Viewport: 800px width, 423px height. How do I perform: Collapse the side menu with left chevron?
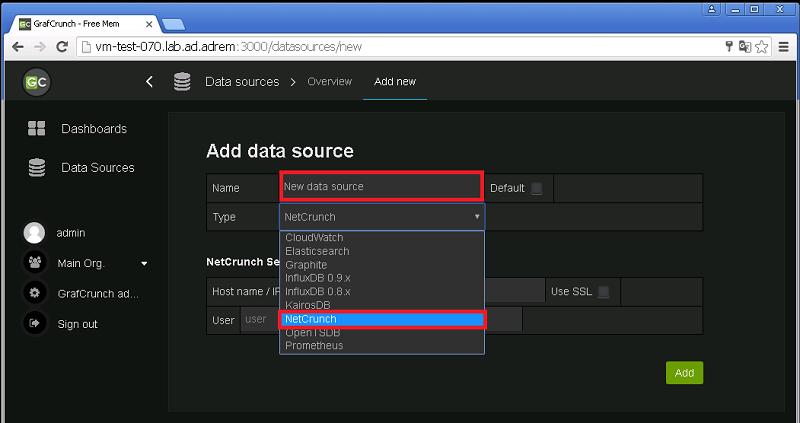(x=149, y=82)
